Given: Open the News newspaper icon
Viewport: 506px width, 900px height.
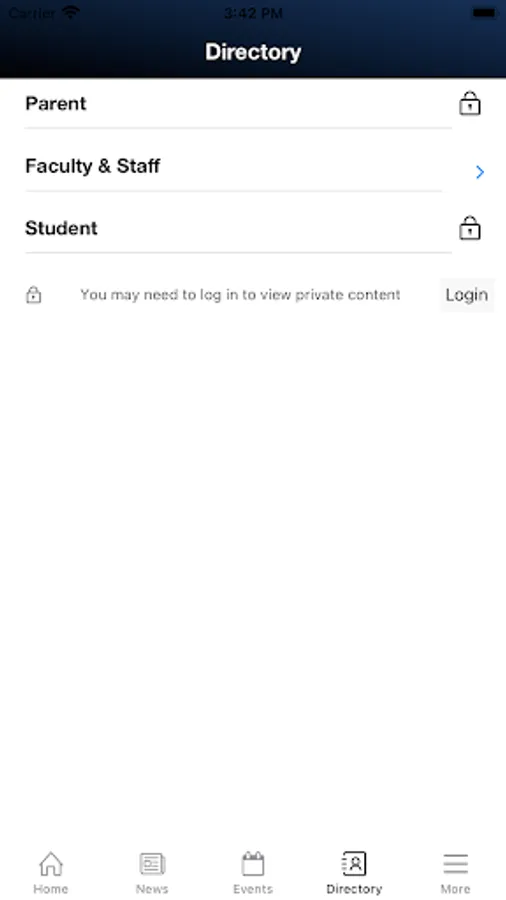Looking at the screenshot, I should (152, 863).
